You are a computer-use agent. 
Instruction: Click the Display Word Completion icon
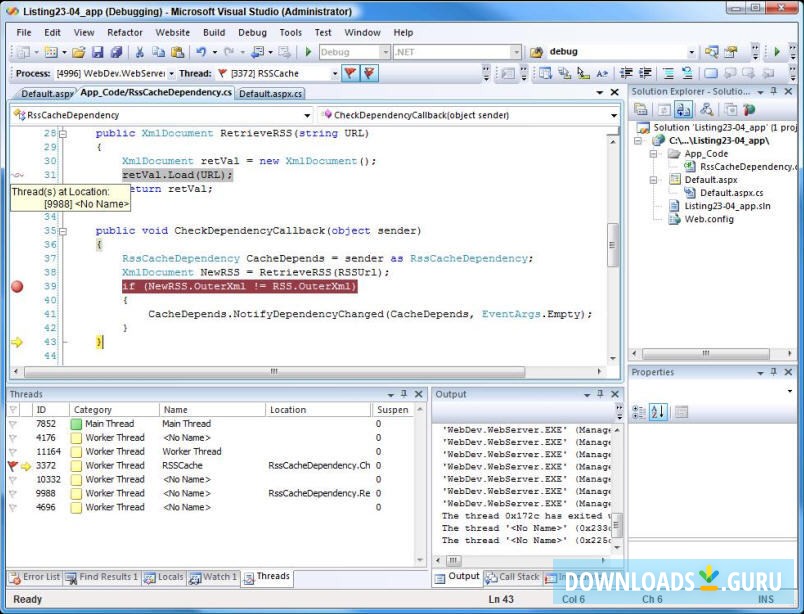602,73
